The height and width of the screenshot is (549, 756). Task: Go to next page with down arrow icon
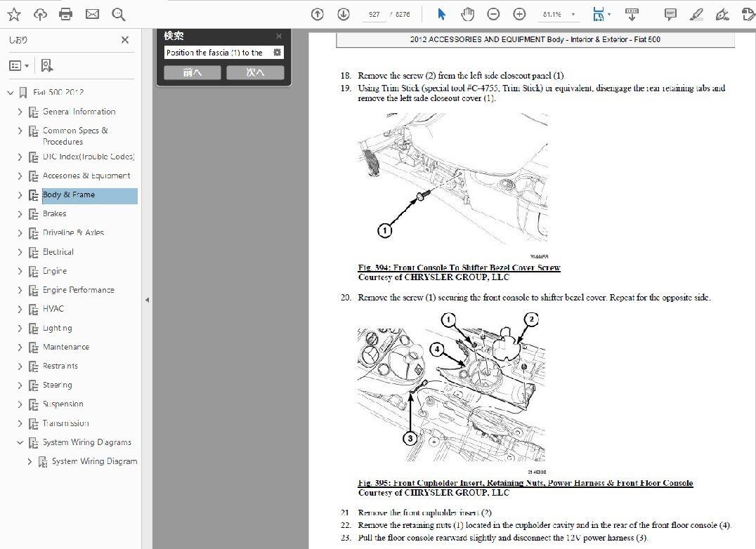click(x=343, y=13)
